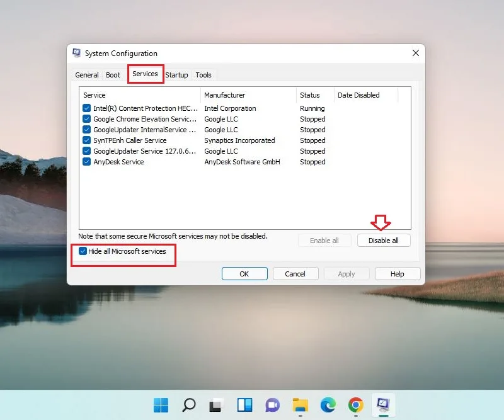Image resolution: width=504 pixels, height=420 pixels.
Task: Uncheck SynTPEnh Caller Service
Action: coord(86,140)
